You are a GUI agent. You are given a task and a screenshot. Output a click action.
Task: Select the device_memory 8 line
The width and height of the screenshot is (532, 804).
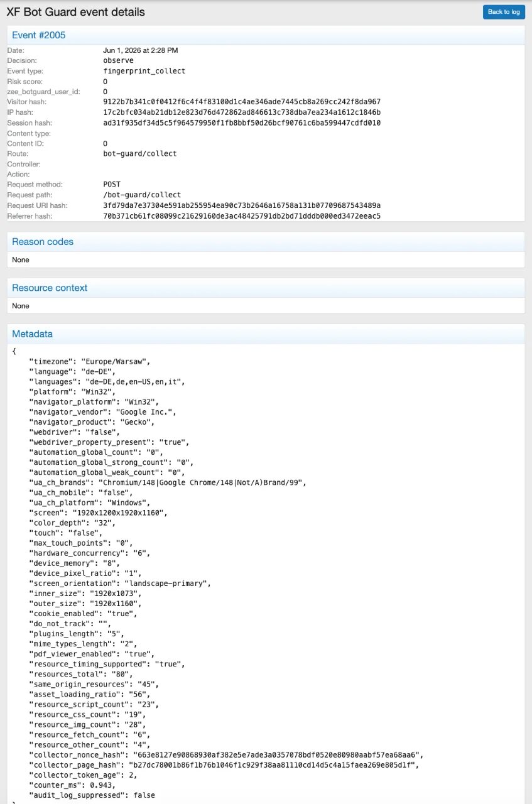point(75,563)
